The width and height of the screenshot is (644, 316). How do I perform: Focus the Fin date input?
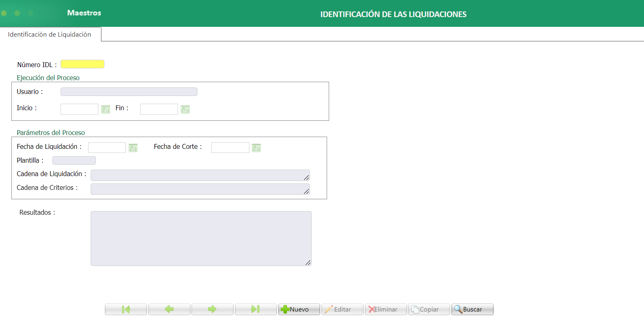pos(159,109)
